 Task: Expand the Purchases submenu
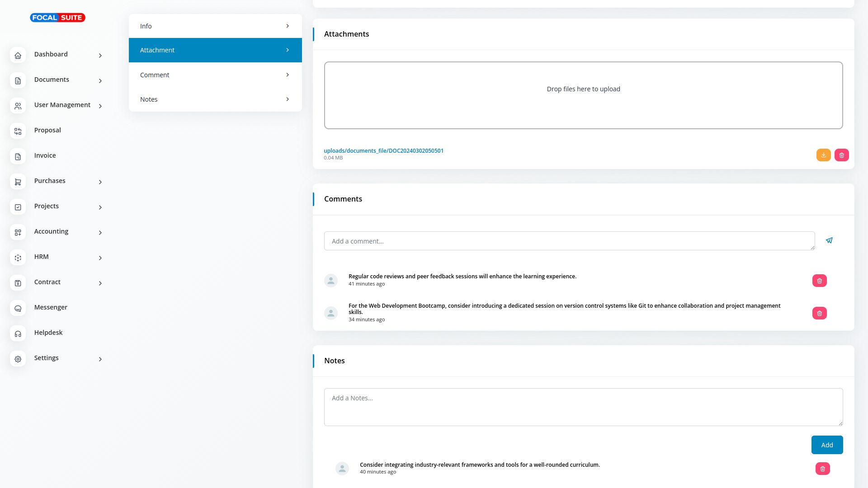pyautogui.click(x=100, y=182)
